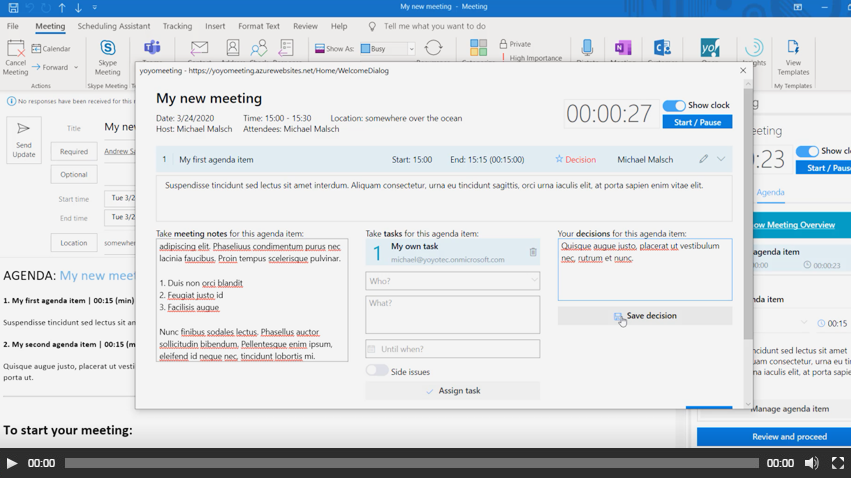Screen dimensions: 851x478
Task: Set High Importance flag
Action: (532, 58)
